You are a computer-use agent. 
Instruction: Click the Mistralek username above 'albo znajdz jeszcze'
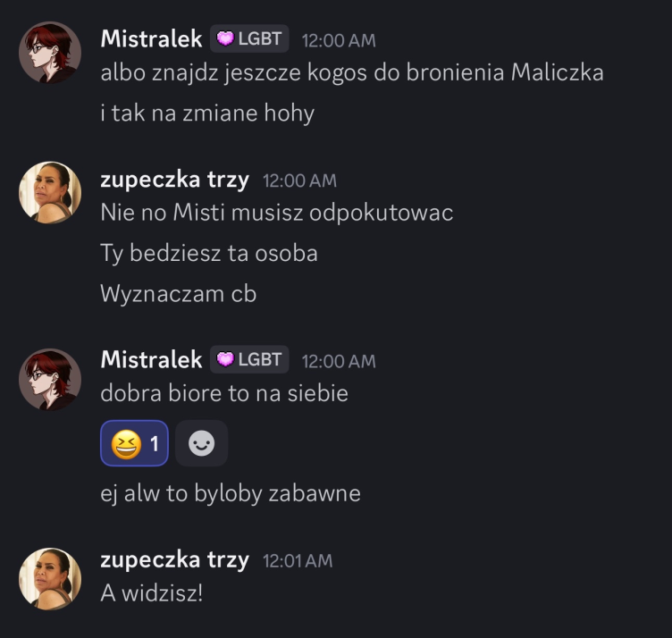coord(151,39)
